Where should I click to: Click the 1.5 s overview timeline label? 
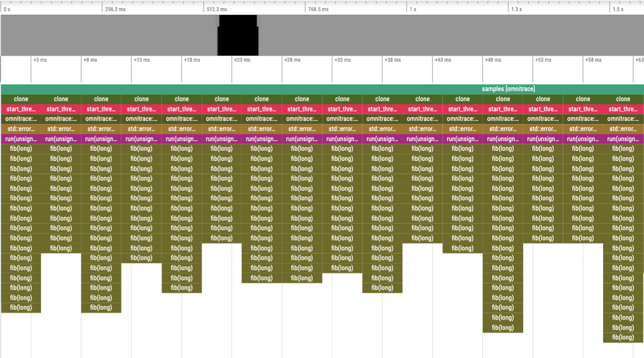[x=618, y=9]
